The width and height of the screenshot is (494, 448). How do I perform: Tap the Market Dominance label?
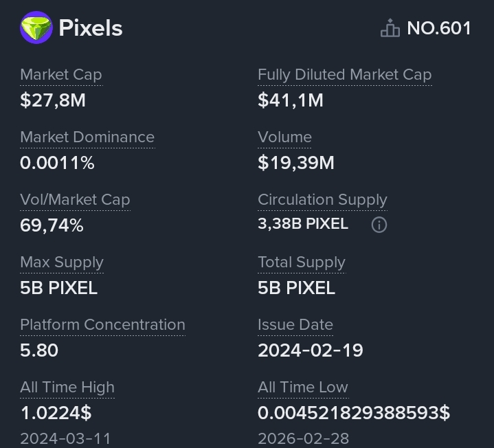coord(87,137)
